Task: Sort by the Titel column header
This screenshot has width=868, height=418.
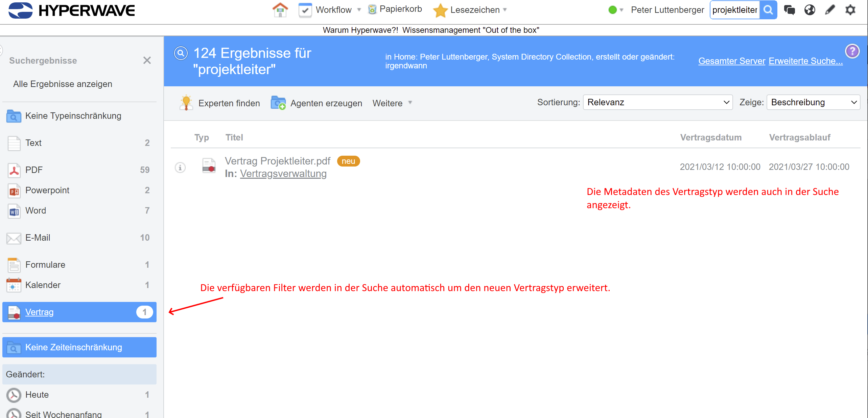Action: (234, 137)
